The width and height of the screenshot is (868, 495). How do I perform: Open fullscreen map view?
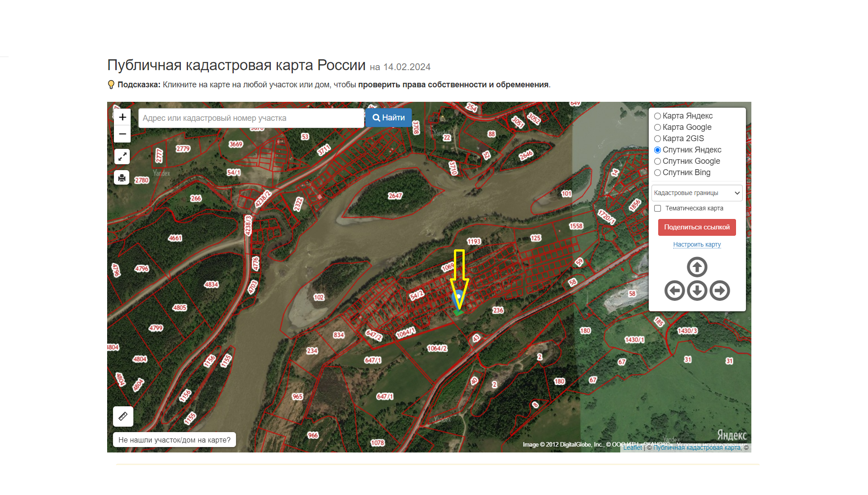pyautogui.click(x=122, y=157)
